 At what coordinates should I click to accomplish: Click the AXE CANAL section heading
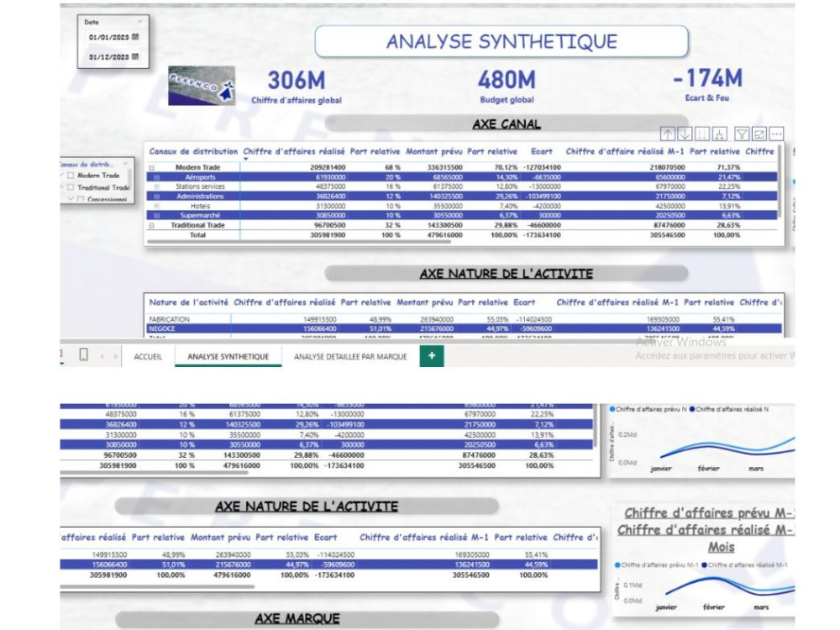point(507,124)
